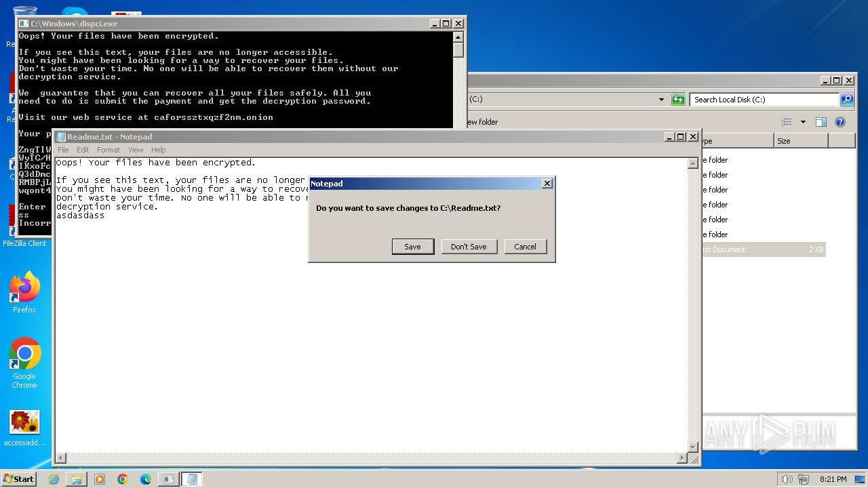
Task: Click the Explorer search magnifier icon
Action: tap(847, 100)
